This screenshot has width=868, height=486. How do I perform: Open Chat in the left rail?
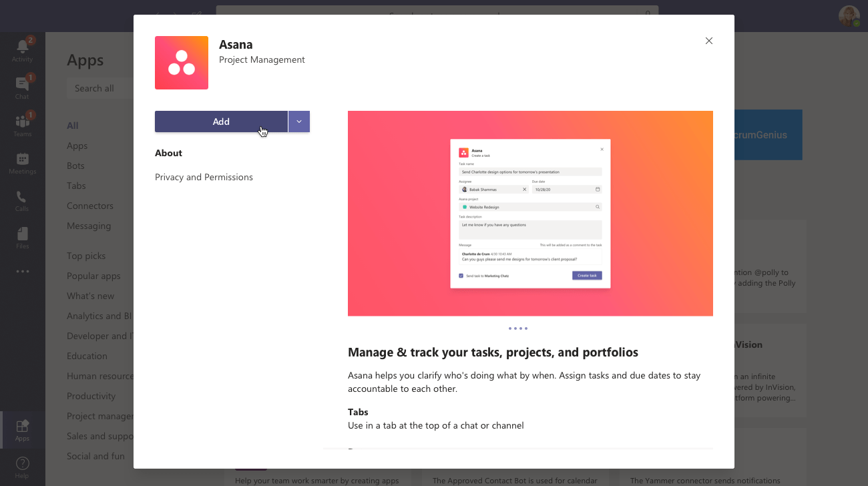tap(22, 87)
